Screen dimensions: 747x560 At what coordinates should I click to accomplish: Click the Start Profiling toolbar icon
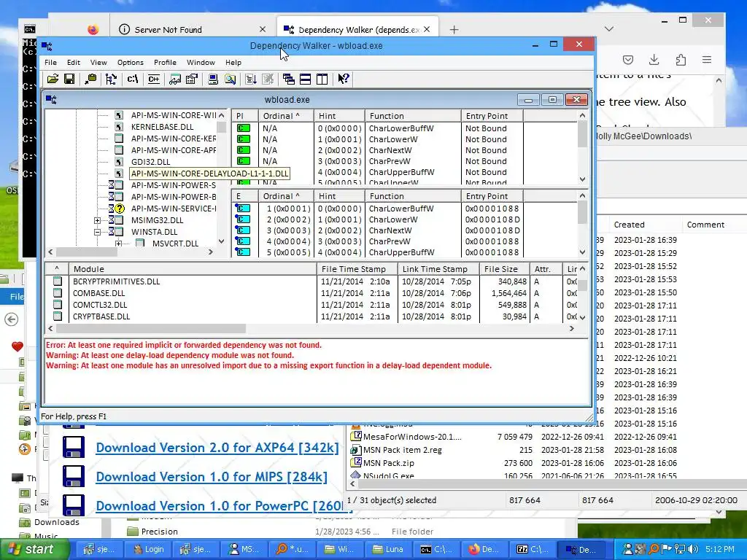click(x=251, y=79)
